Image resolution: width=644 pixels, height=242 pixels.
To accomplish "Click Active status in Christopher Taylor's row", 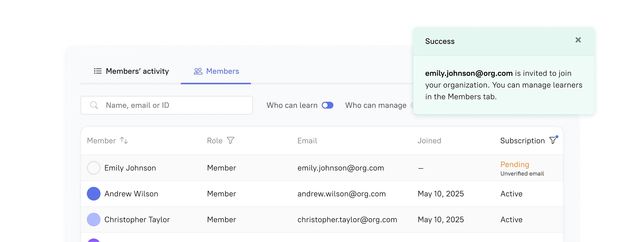I will point(511,220).
